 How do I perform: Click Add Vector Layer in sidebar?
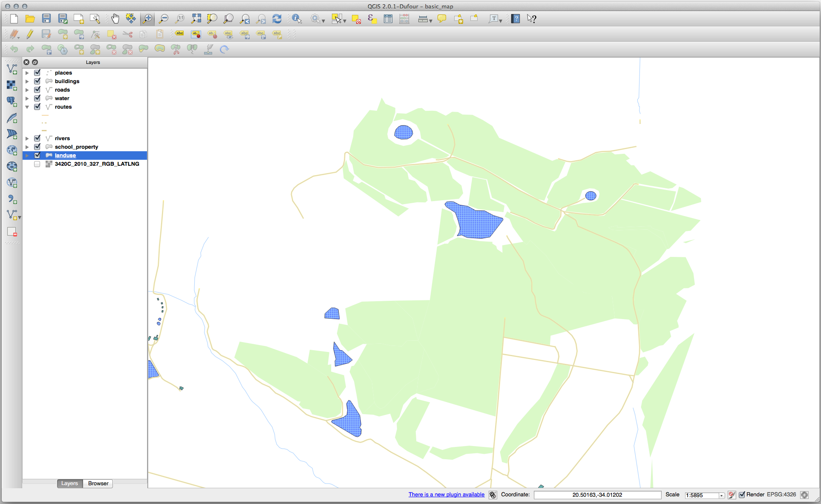click(12, 69)
